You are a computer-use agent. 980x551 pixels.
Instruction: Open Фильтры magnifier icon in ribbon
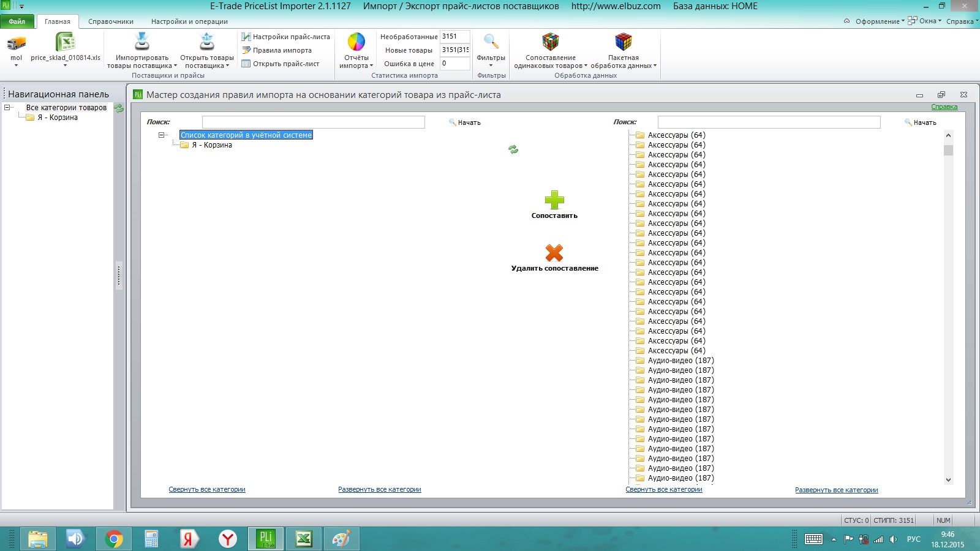tap(491, 42)
